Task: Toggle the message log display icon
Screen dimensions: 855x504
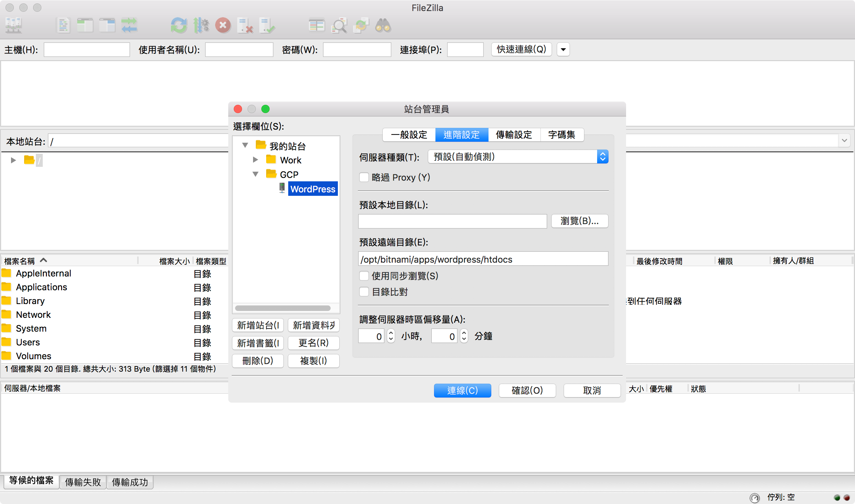Action: click(x=63, y=25)
